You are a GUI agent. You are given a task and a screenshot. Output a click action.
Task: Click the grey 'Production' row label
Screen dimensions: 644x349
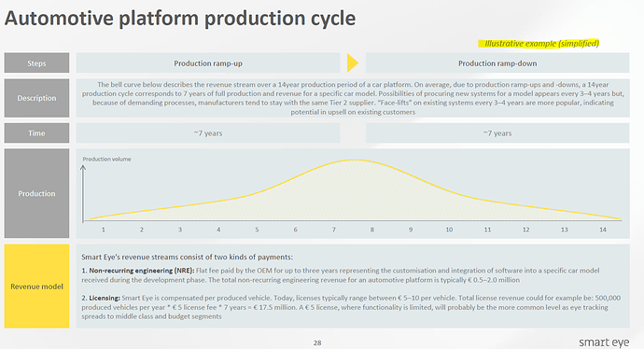click(36, 193)
